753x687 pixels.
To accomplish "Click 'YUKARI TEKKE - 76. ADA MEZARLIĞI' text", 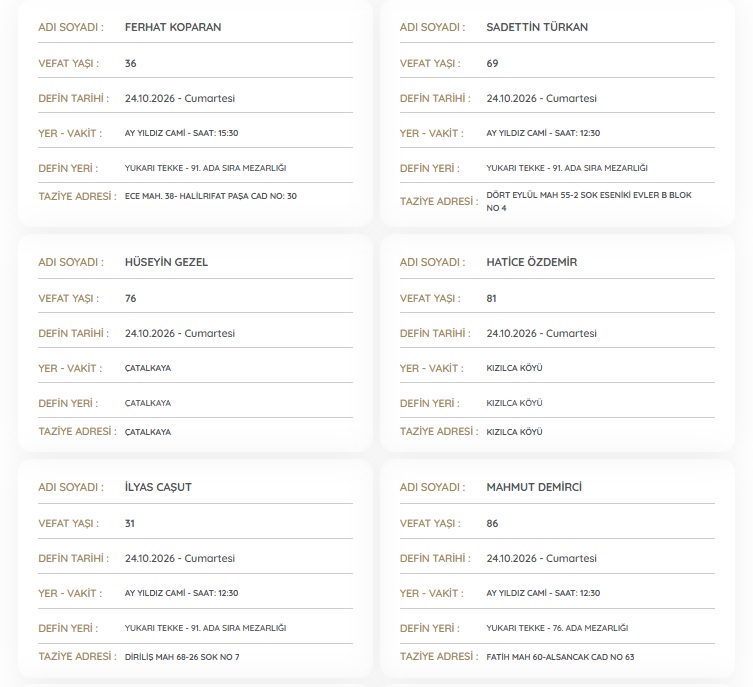I will [557, 628].
